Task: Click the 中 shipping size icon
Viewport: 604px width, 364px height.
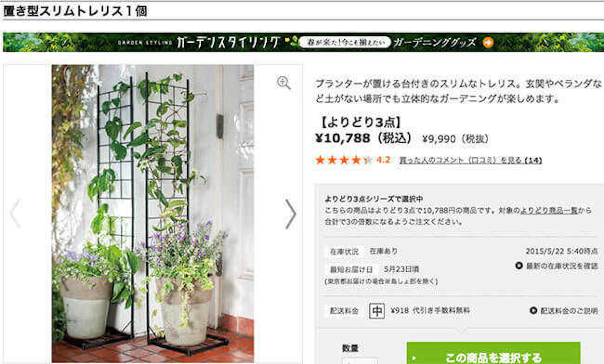Action: click(377, 311)
